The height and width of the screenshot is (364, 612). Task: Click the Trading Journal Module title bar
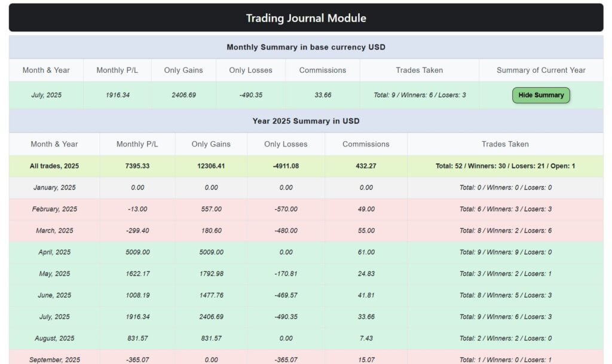305,18
